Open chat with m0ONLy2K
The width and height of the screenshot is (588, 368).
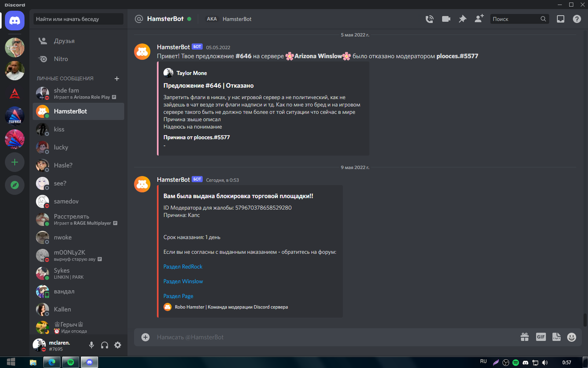point(79,255)
